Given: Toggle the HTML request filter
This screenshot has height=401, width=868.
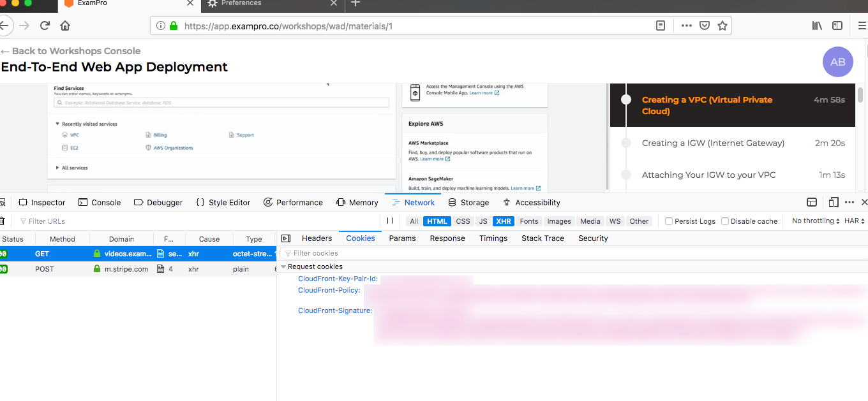Looking at the screenshot, I should (437, 221).
